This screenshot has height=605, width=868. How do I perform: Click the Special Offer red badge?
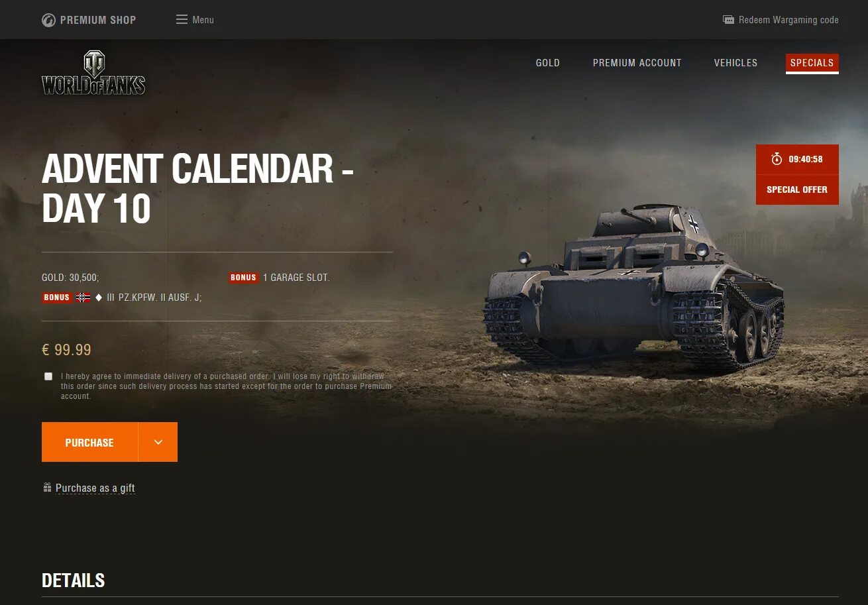[x=797, y=190]
